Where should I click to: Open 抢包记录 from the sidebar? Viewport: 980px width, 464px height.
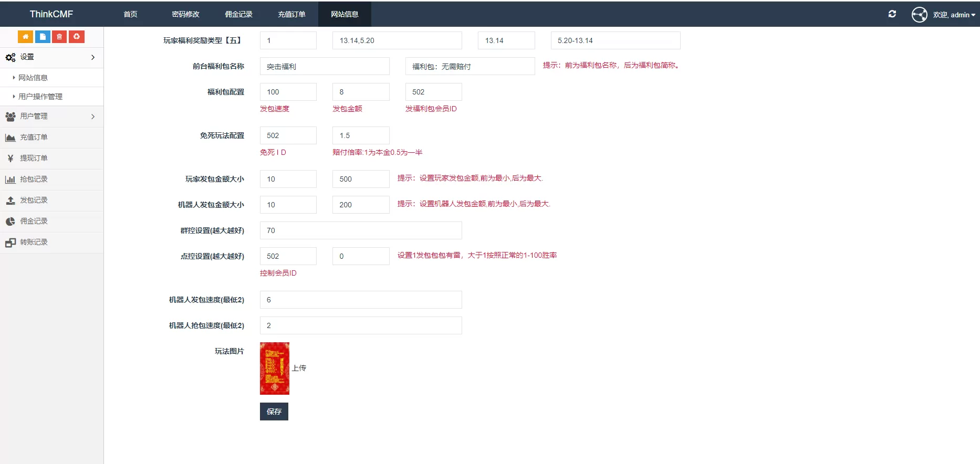pos(34,180)
